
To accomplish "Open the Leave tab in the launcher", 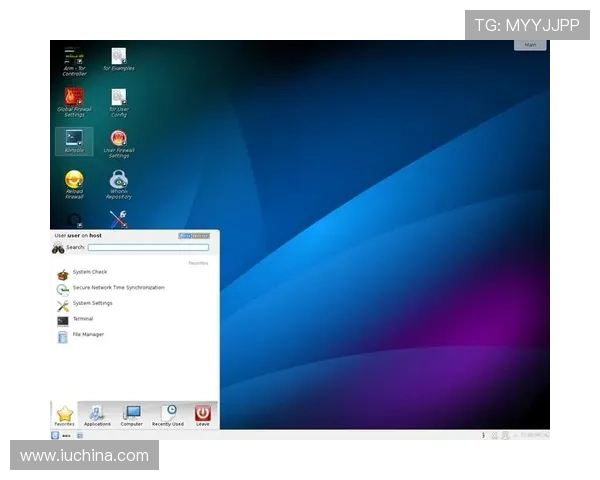I will coord(203,415).
